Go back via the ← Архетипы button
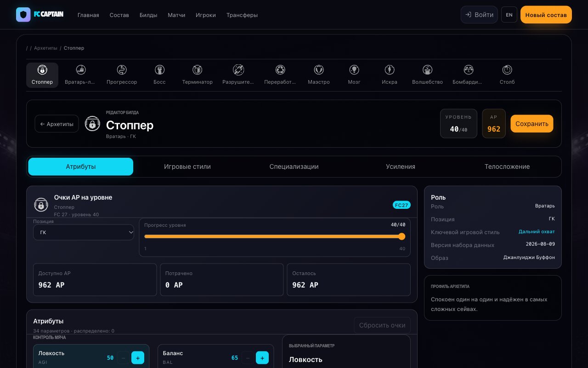The image size is (588, 368). click(x=57, y=124)
